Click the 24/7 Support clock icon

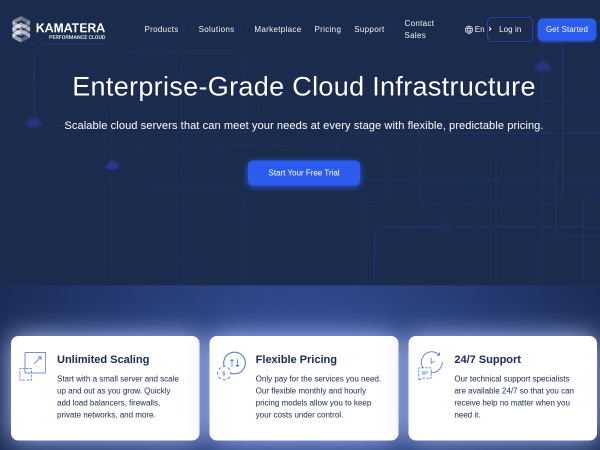[x=430, y=365]
